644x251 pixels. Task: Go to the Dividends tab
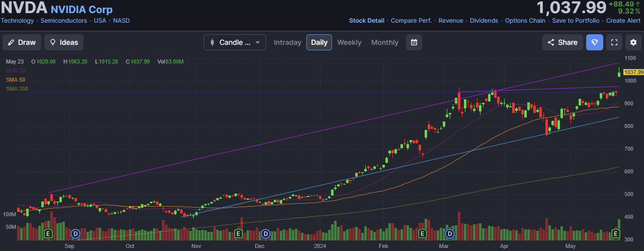(484, 21)
